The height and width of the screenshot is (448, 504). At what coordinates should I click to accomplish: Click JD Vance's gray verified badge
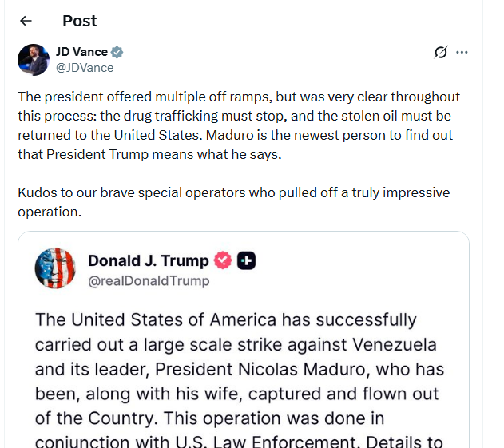click(117, 53)
